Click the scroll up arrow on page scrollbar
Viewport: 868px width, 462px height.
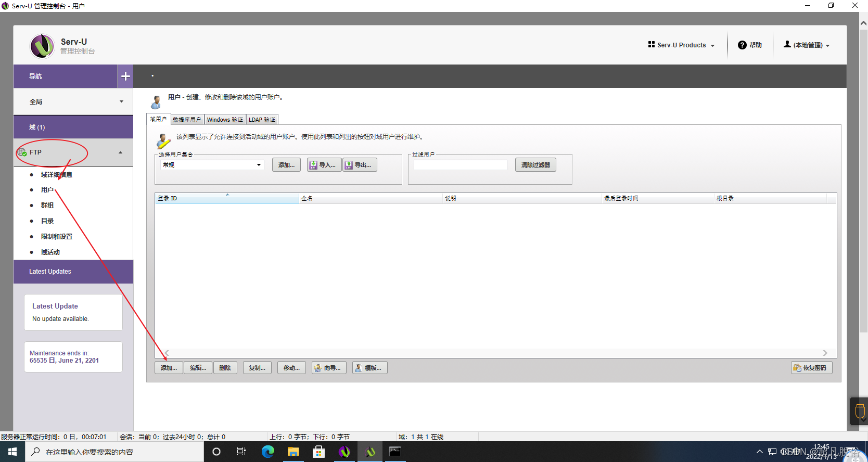(x=864, y=23)
